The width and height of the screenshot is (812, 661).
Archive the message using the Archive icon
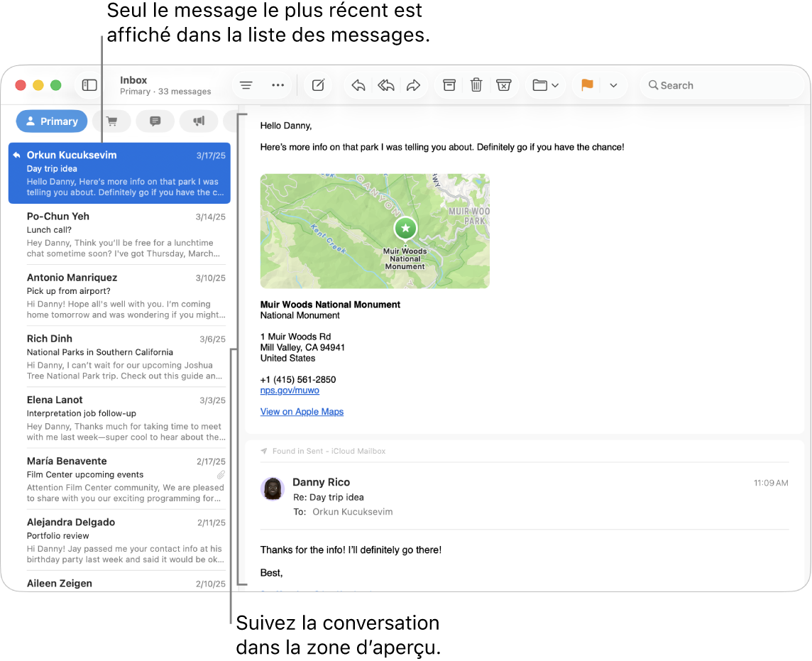pos(449,84)
